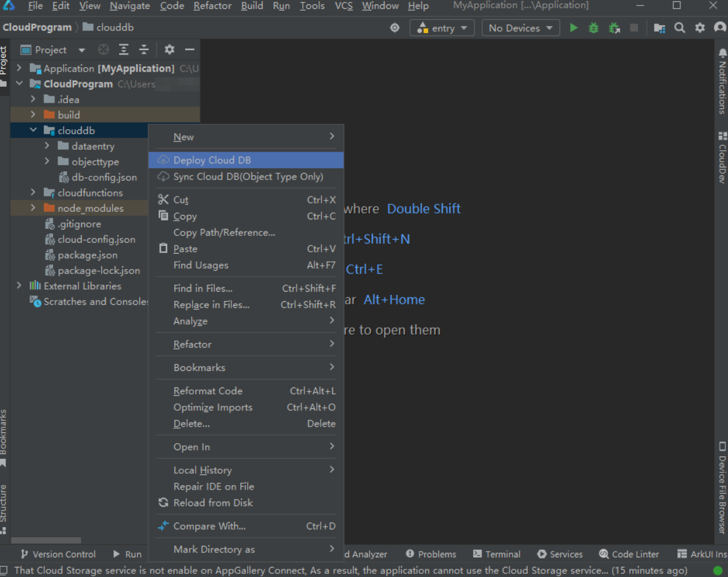Expand External Libraries node
This screenshot has width=728, height=577.
pos(19,286)
